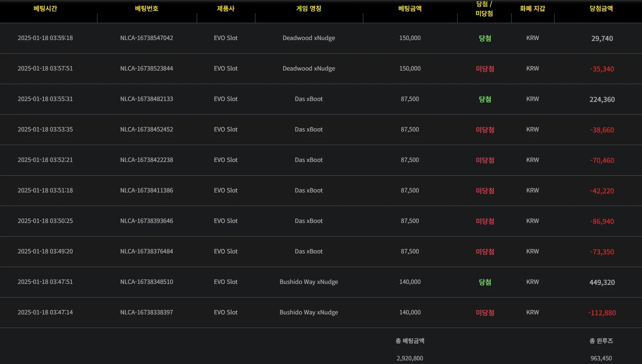642x364 pixels.
Task: Select bet number NLCA-16738376484
Action: click(147, 252)
